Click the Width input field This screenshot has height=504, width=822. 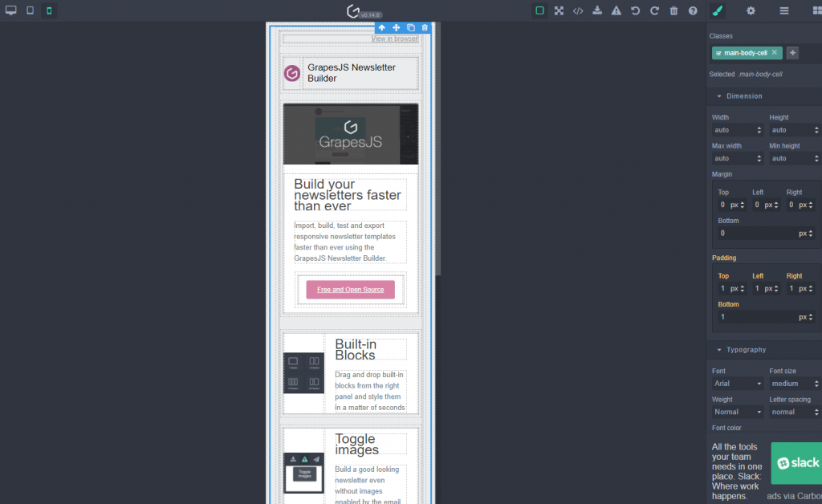(737, 130)
